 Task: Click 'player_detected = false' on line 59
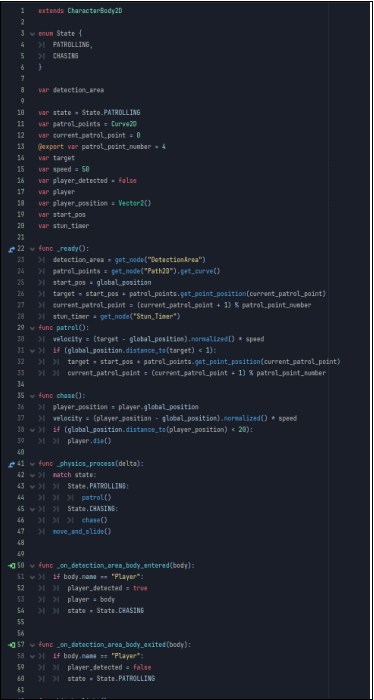point(109,668)
